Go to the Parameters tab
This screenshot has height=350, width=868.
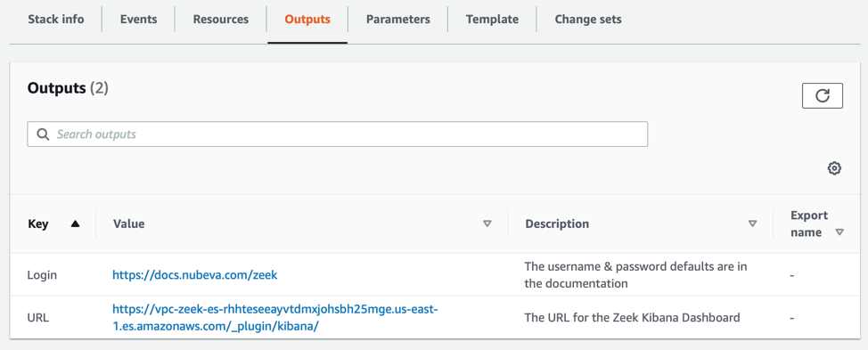click(398, 20)
